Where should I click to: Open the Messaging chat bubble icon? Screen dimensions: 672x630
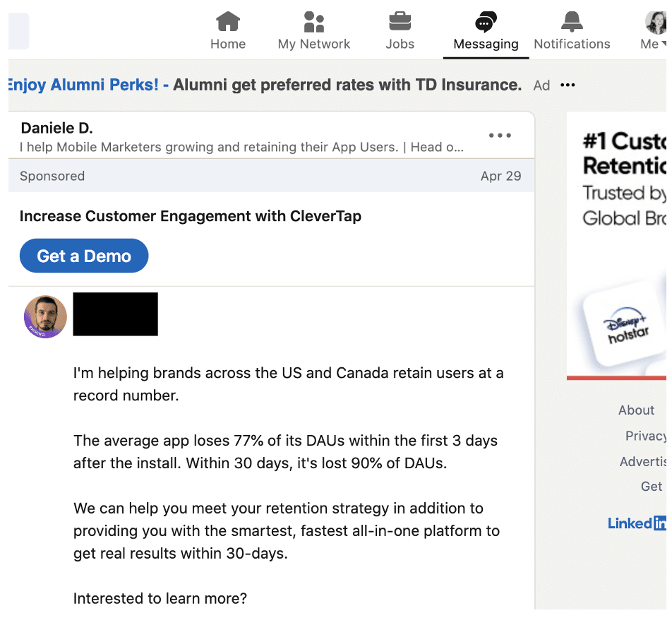tap(486, 22)
